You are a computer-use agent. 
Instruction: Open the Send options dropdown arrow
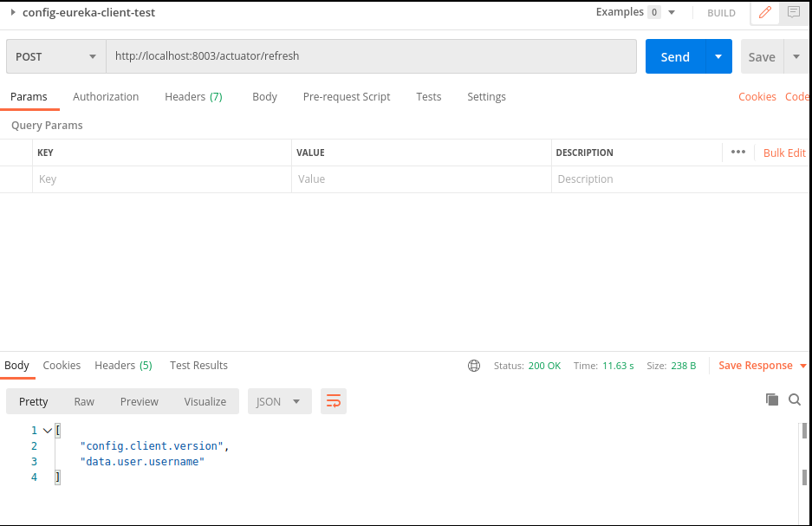click(718, 56)
